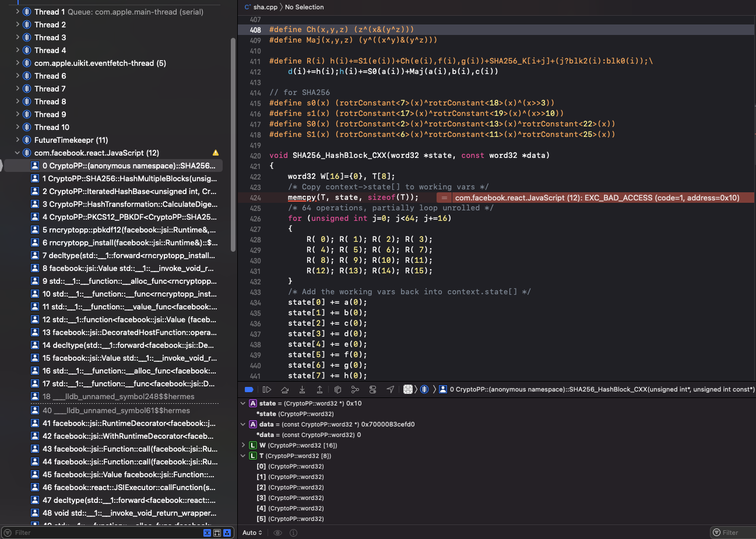Collapse the state variable disclosure triangle
756x539 pixels.
pos(243,403)
